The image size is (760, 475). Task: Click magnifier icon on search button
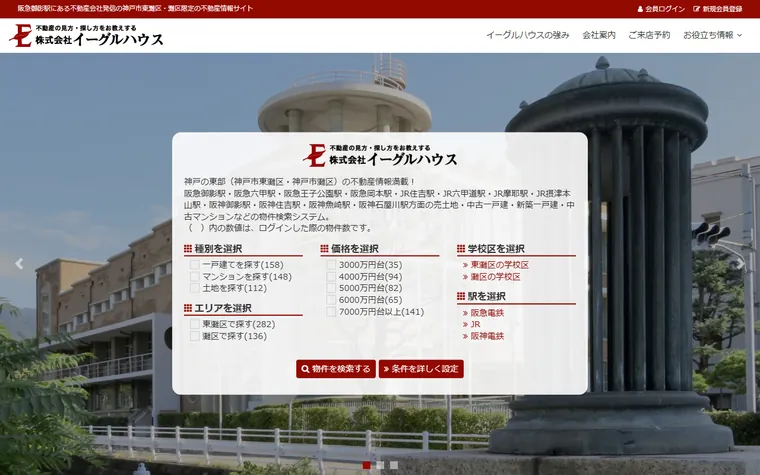click(x=305, y=369)
